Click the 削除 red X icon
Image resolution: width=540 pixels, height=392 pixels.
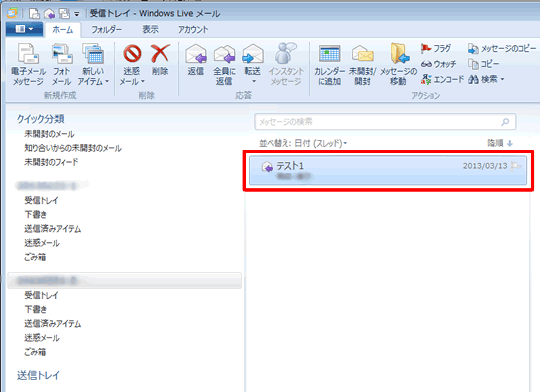[160, 54]
